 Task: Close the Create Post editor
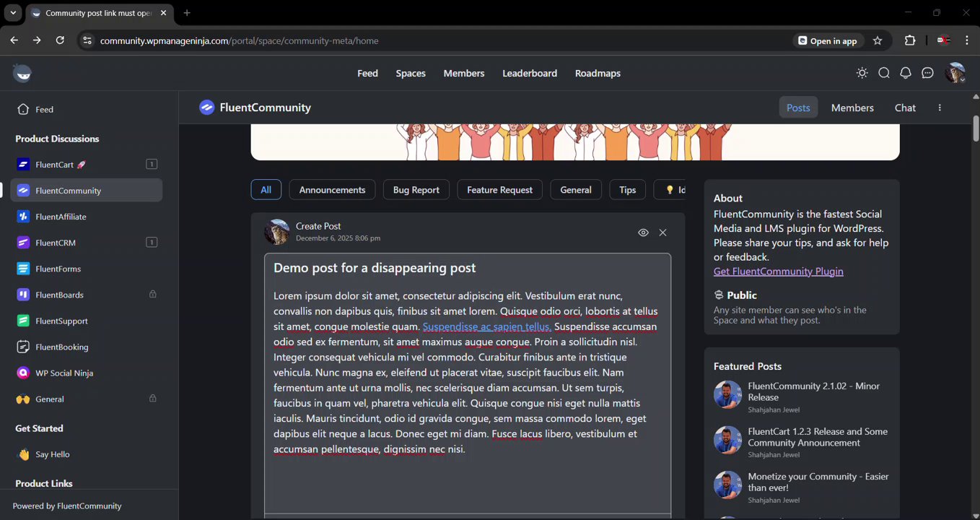[x=662, y=233]
